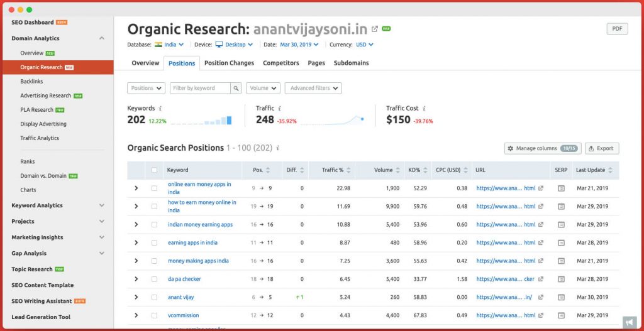This screenshot has width=644, height=331.
Task: Check the da pa checker row
Action: [155, 279]
